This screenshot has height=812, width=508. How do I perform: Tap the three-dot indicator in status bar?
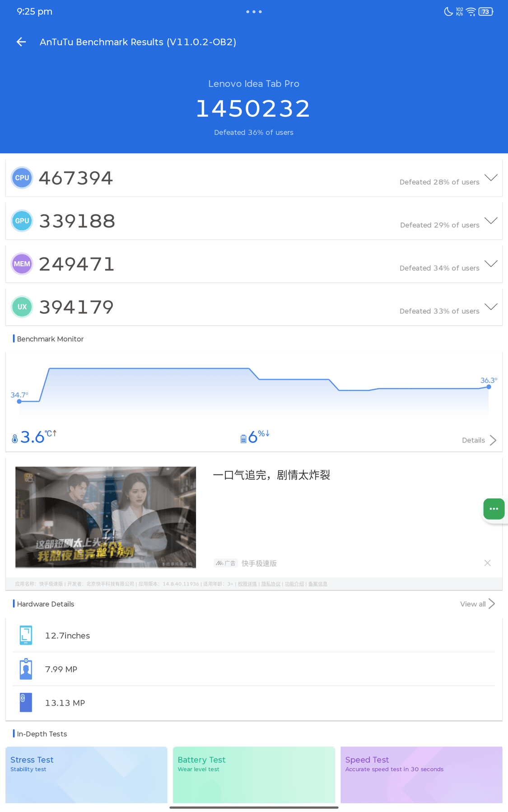coord(254,12)
